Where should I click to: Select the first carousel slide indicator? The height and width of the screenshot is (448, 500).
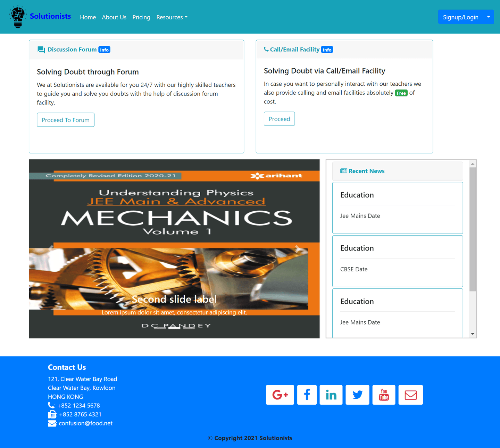coord(160,328)
